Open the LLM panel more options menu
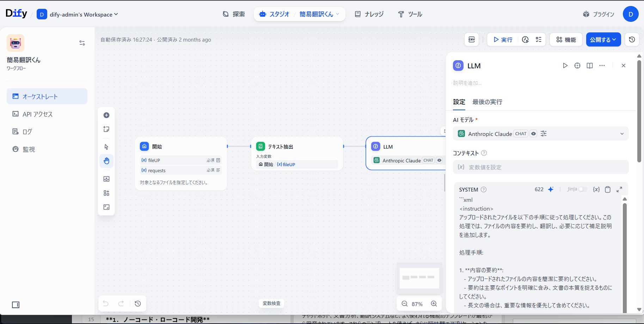The width and height of the screenshot is (644, 324). coord(602,66)
